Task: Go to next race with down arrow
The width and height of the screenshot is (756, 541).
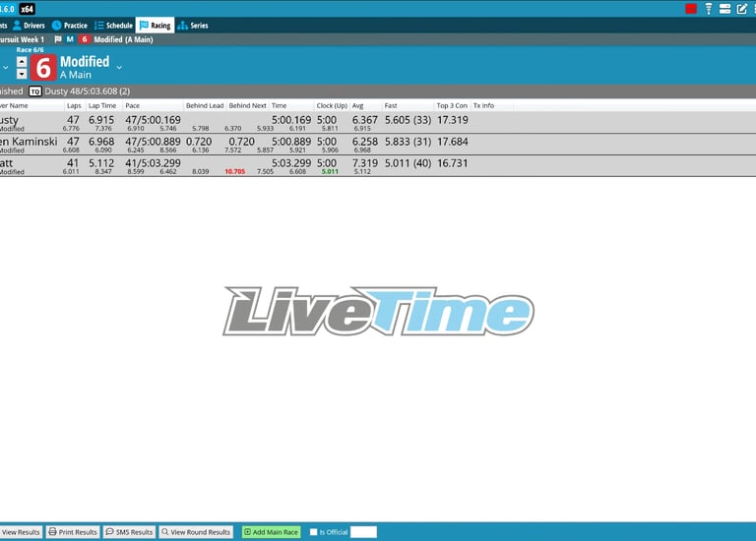Action: (22, 74)
